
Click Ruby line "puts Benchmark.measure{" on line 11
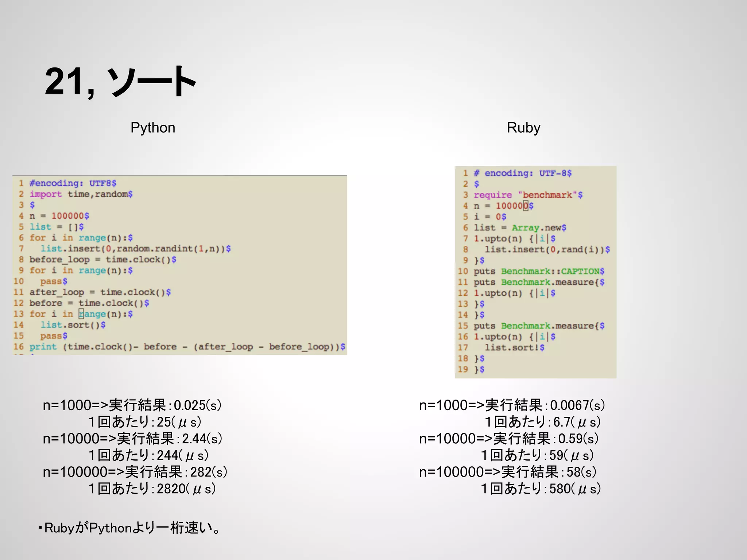pos(539,282)
